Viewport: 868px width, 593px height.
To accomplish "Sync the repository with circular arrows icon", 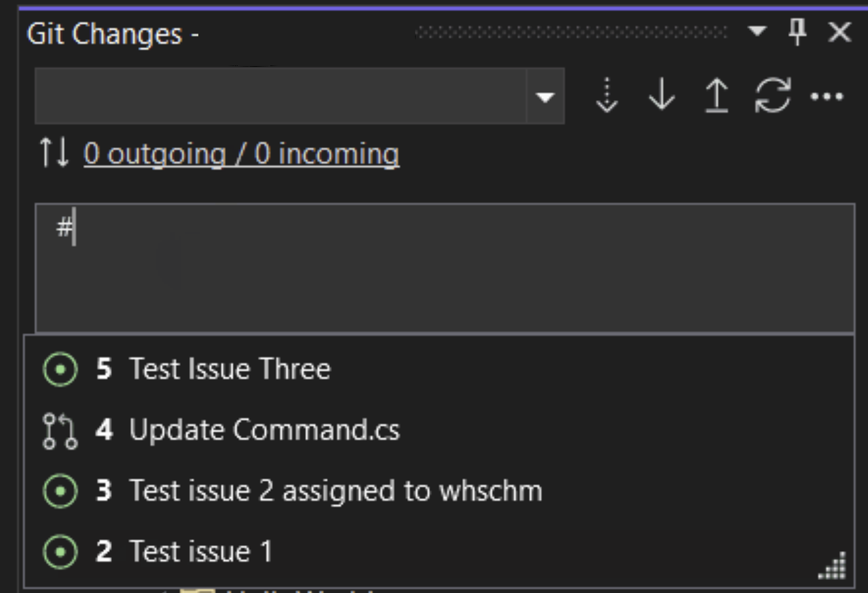I will pos(772,96).
